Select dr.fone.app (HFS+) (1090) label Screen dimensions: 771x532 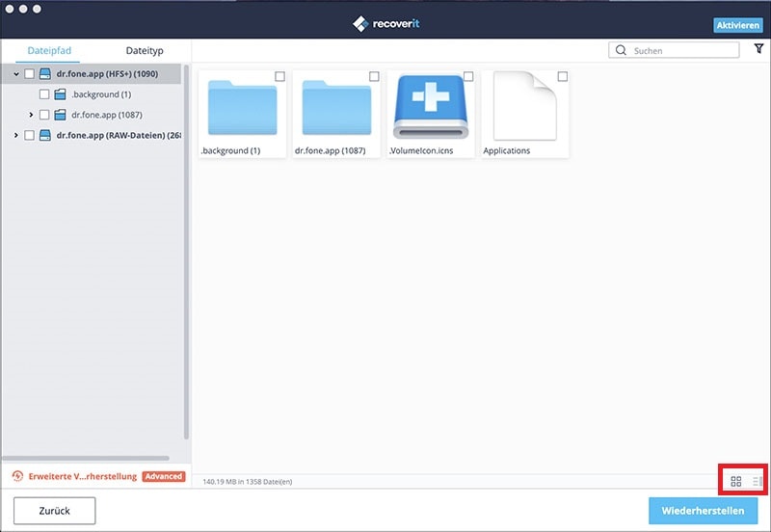[107, 74]
